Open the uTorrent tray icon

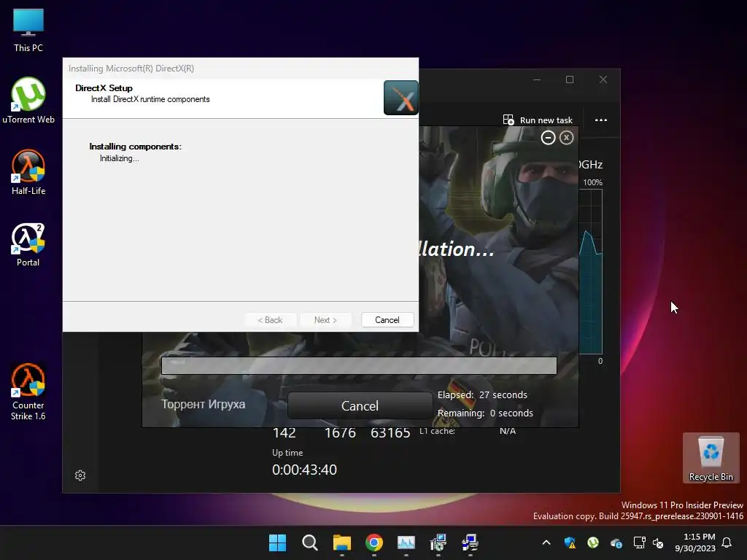click(x=593, y=542)
